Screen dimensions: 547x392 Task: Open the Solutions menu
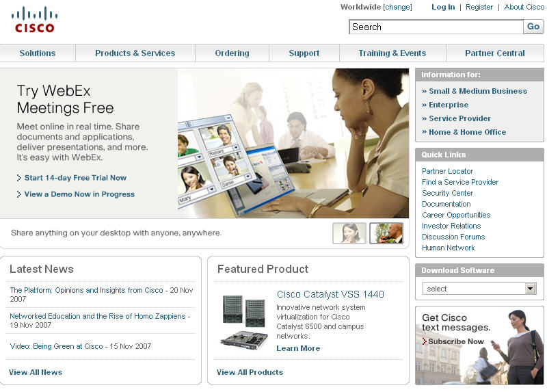(x=38, y=53)
